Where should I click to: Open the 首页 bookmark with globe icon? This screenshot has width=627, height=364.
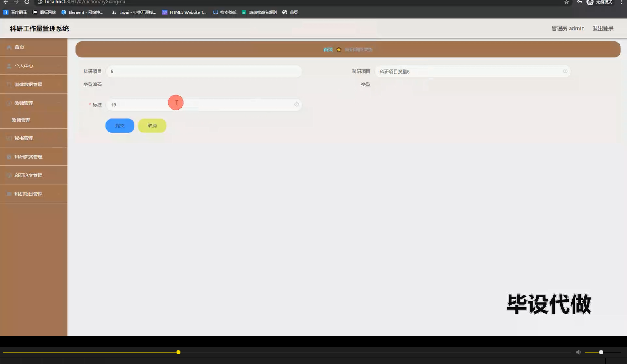(290, 12)
